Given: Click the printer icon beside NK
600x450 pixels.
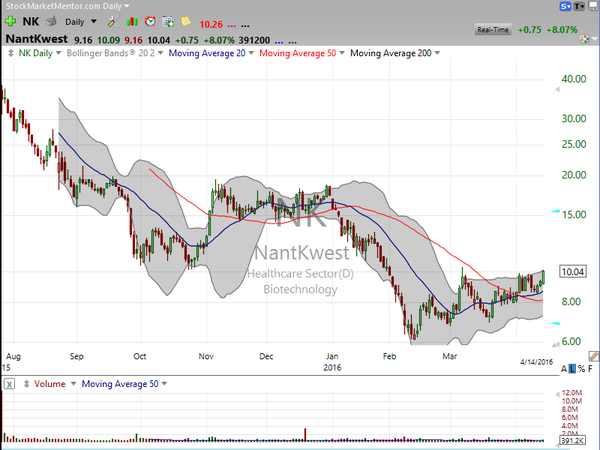Looking at the screenshot, I should (51, 21).
